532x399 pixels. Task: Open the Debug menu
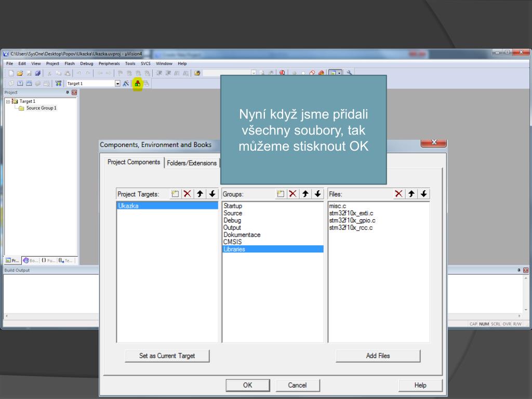87,63
